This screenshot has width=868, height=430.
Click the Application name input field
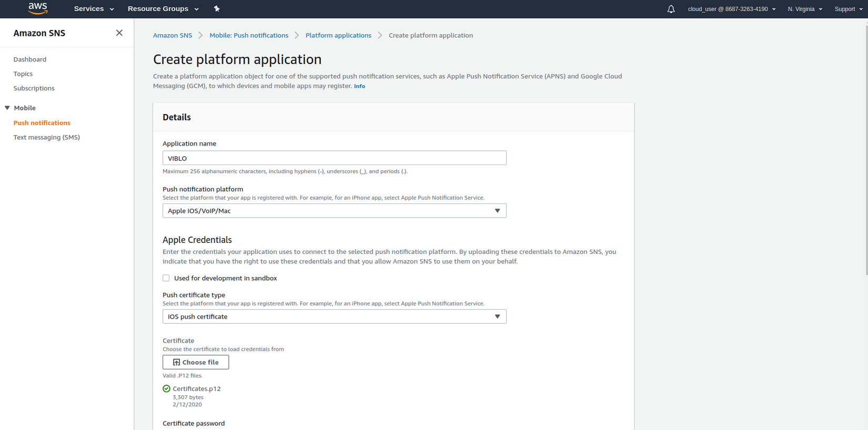tap(334, 158)
